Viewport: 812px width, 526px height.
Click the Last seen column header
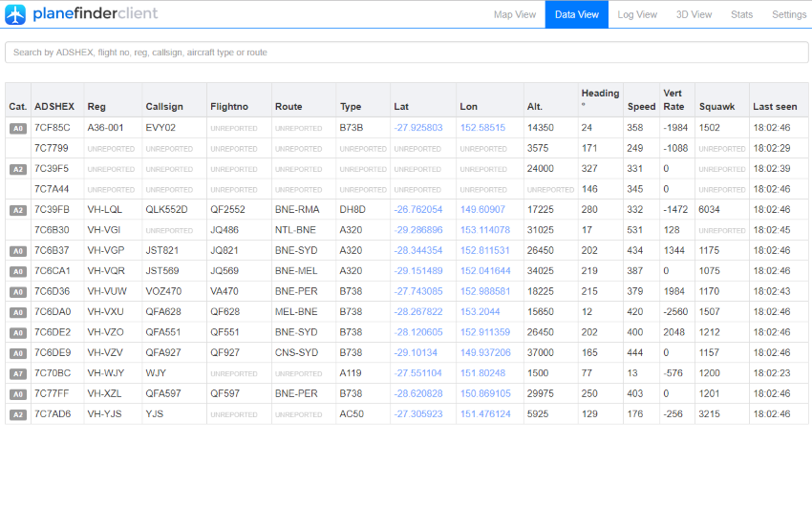coord(775,107)
